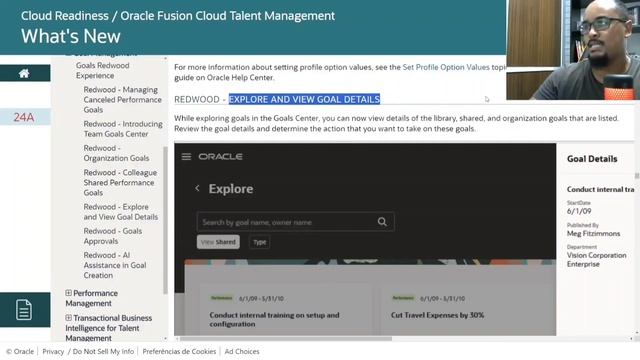Select Performance Management tree label
Screen dimensions: 640x360
[x=91, y=298]
